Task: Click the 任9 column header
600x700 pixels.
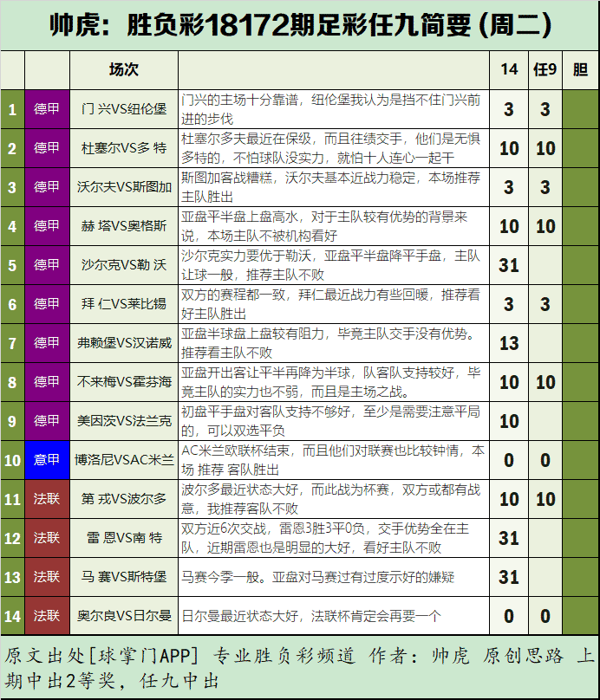Action: click(x=545, y=69)
